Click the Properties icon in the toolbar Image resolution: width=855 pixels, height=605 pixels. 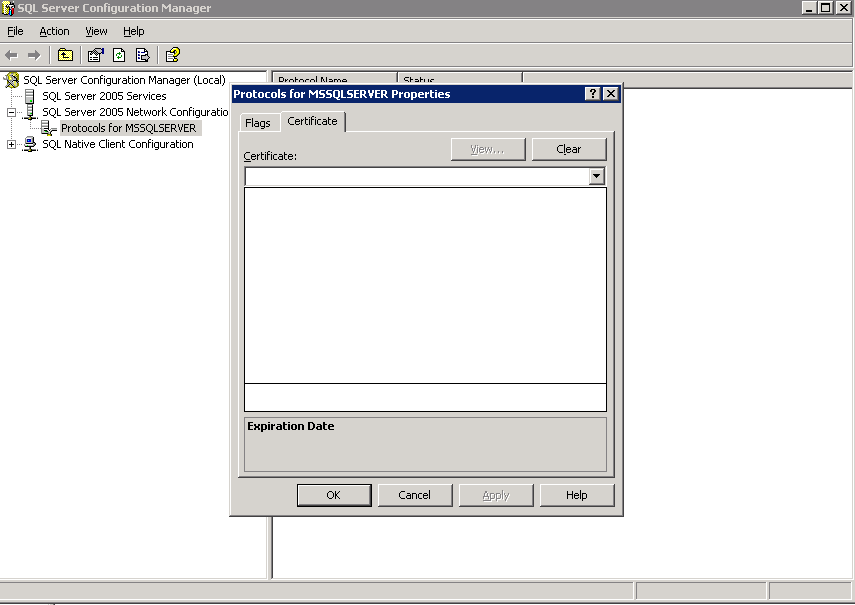tap(95, 55)
